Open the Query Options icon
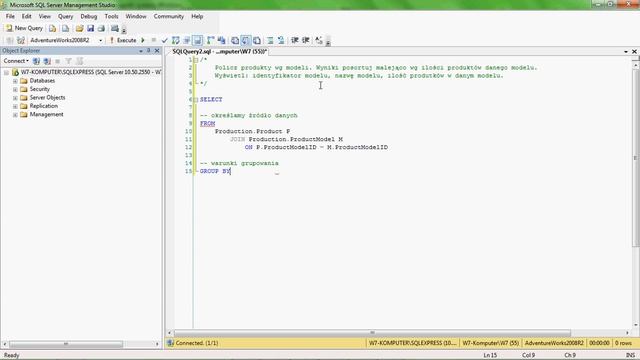640x360 pixels. pyautogui.click(x=187, y=40)
